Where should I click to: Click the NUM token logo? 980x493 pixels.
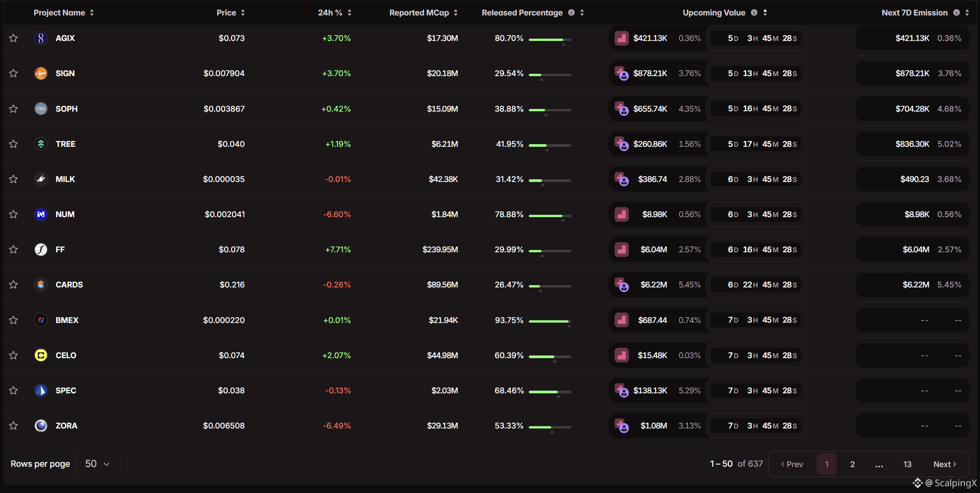tap(41, 214)
